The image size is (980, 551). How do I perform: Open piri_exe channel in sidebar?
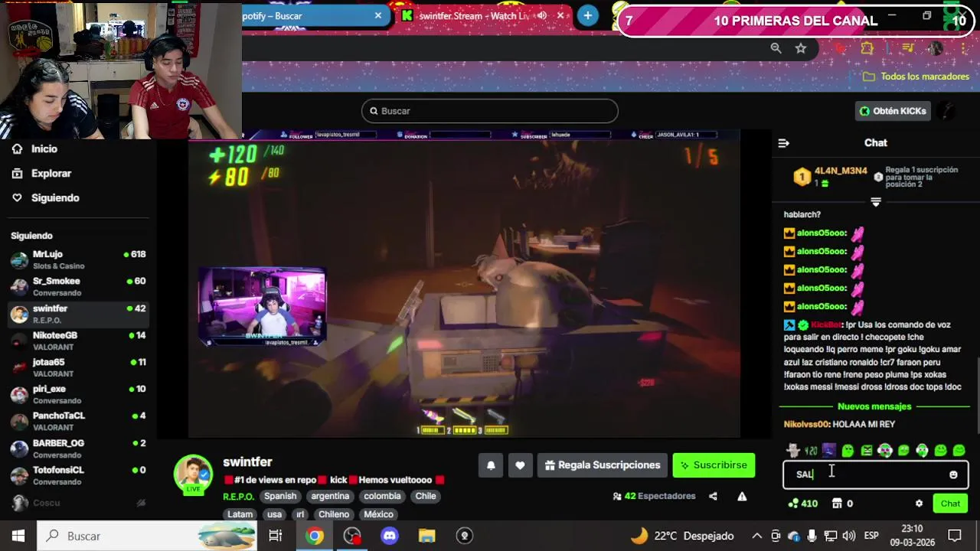pyautogui.click(x=77, y=395)
